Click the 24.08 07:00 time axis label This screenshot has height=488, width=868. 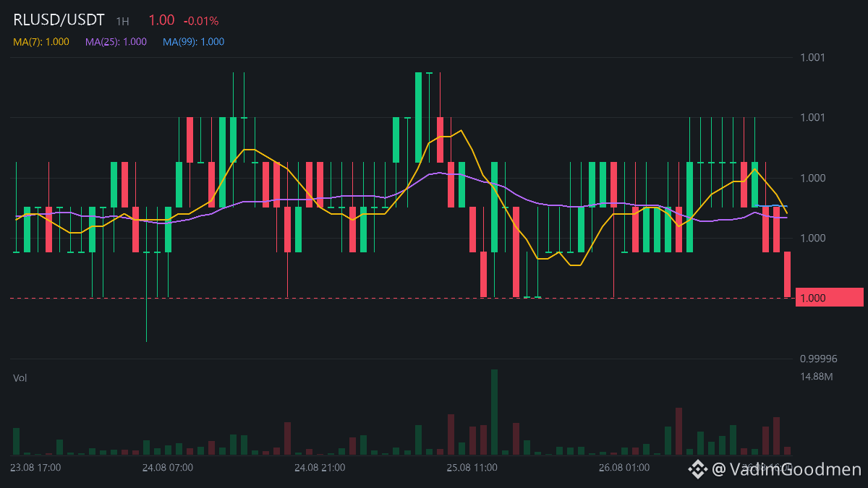(x=168, y=468)
